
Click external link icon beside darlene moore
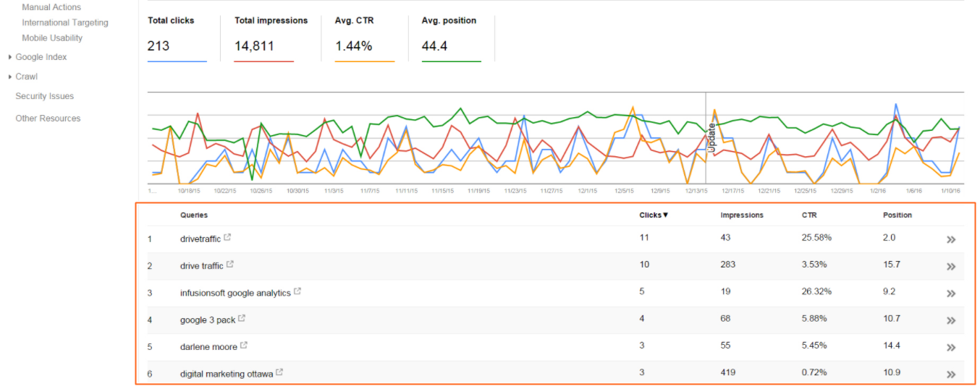(244, 346)
